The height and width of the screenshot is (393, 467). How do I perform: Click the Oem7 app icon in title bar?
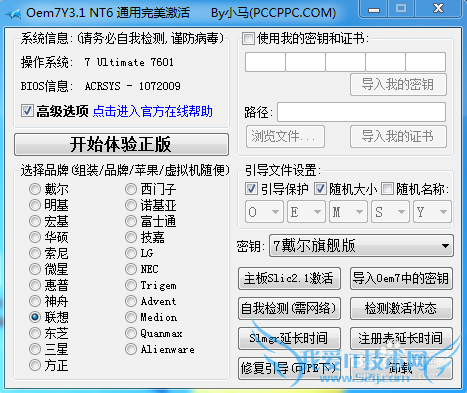click(14, 13)
